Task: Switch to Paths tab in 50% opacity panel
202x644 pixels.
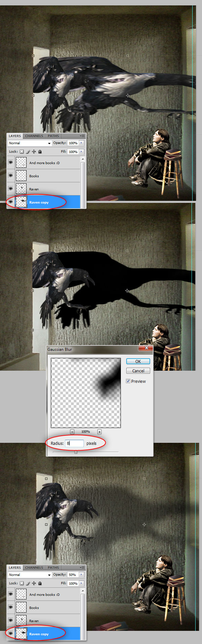Action: click(x=53, y=568)
